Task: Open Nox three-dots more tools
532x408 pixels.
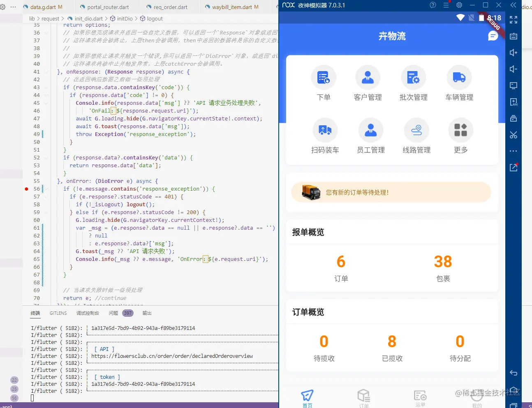Action: point(513,151)
